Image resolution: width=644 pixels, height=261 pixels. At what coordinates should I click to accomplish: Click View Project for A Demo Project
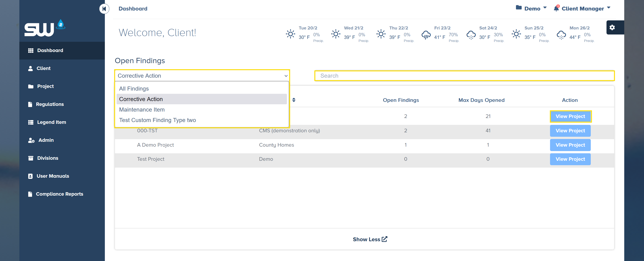pyautogui.click(x=570, y=145)
